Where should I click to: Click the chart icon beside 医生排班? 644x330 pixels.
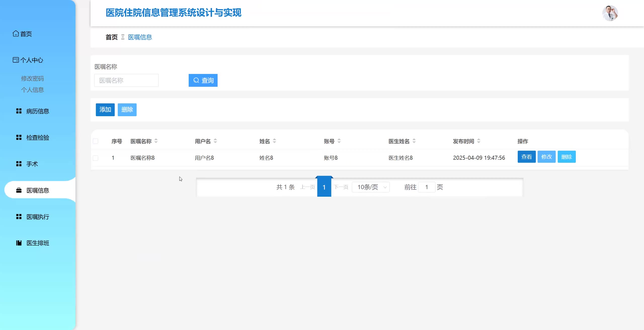19,243
